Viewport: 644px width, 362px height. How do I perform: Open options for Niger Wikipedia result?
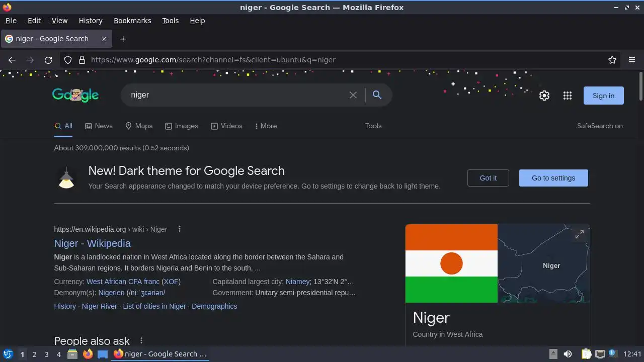[180, 229]
